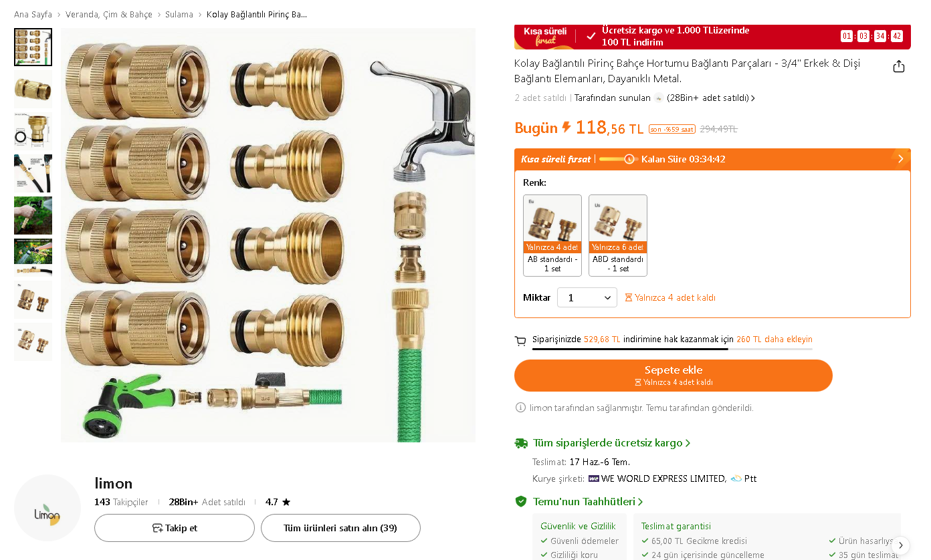Add product with Sepete ekle button
This screenshot has height=560, width=931.
[x=674, y=376]
